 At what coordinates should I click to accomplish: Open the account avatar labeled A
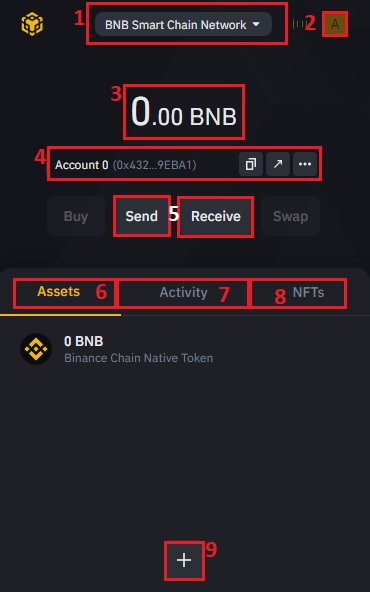[335, 24]
